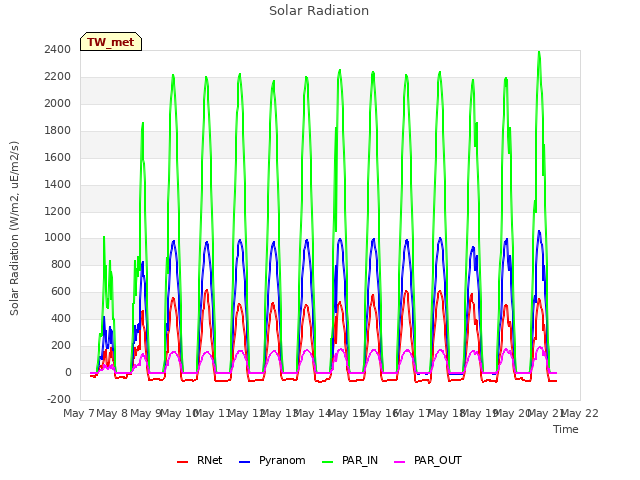Viewport: 640px width, 480px height.
Task: Click the green PAR_IN legend swatch
Action: coord(328,462)
